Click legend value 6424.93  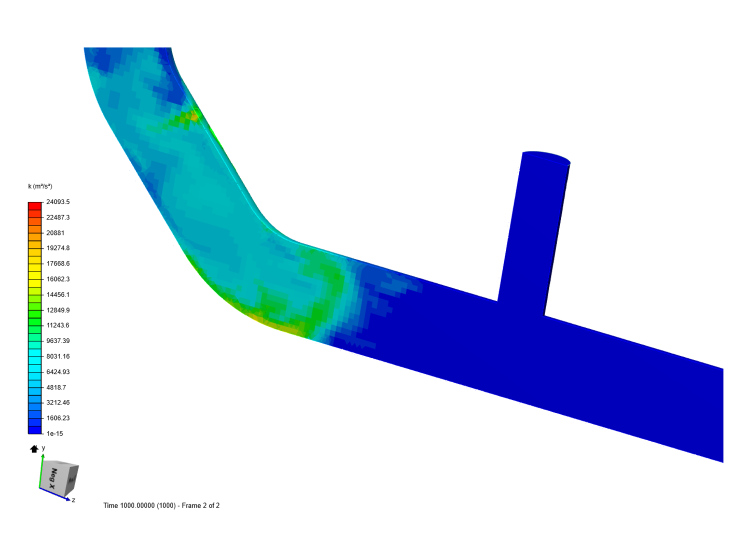[58, 372]
